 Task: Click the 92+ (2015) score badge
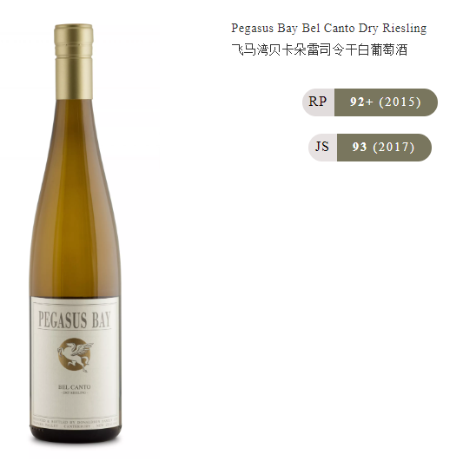(386, 102)
